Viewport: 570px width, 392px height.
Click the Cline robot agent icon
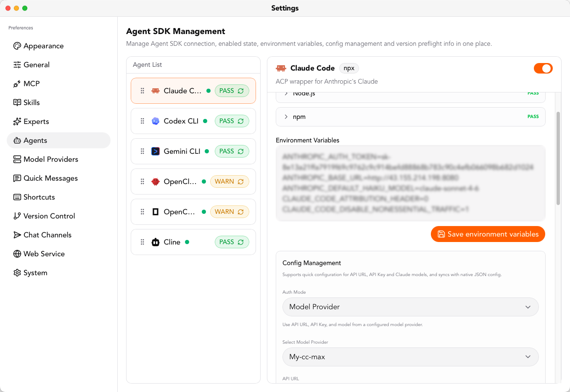click(156, 242)
